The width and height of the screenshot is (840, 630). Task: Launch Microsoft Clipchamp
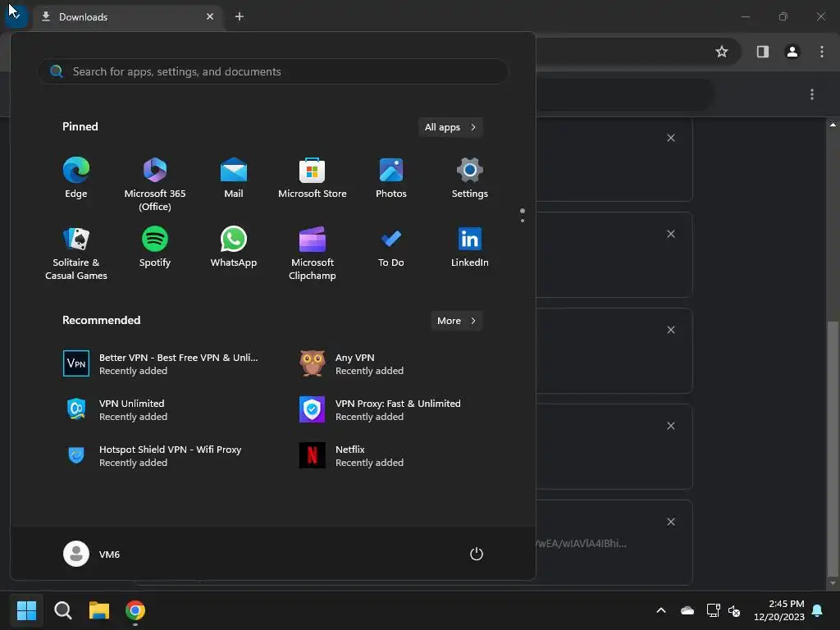click(313, 253)
